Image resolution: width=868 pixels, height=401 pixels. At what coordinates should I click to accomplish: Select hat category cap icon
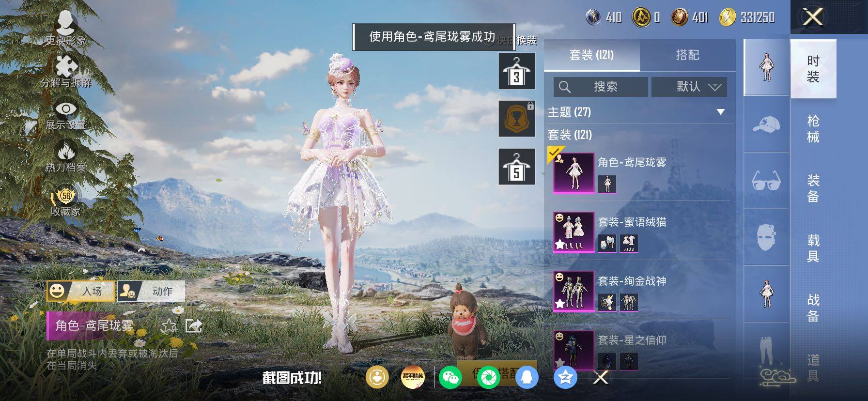(x=766, y=124)
